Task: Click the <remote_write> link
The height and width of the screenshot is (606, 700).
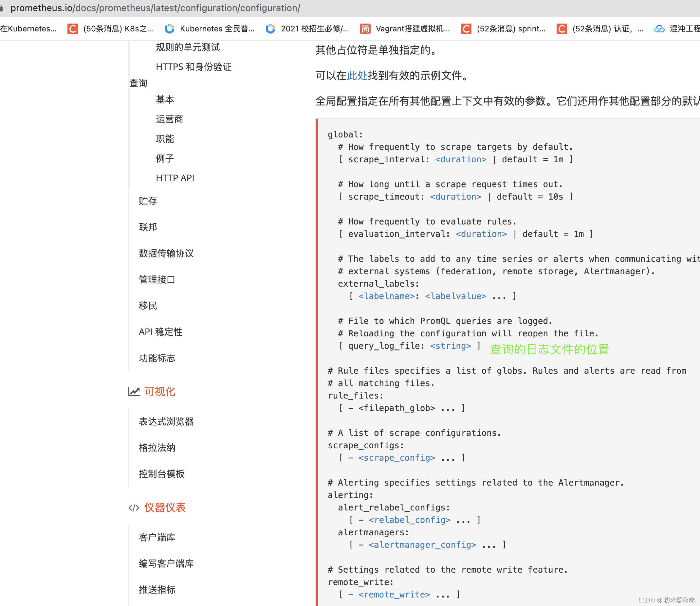Action: pyautogui.click(x=395, y=595)
